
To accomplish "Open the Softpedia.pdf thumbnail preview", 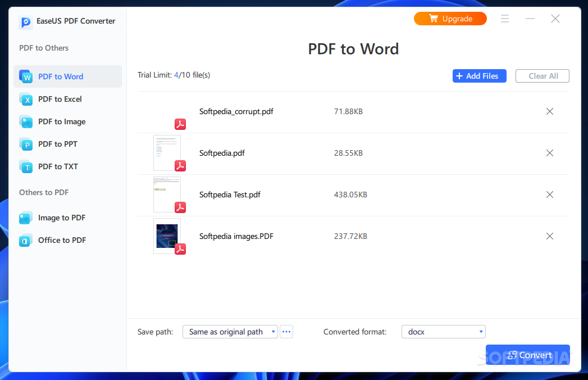I will (167, 153).
